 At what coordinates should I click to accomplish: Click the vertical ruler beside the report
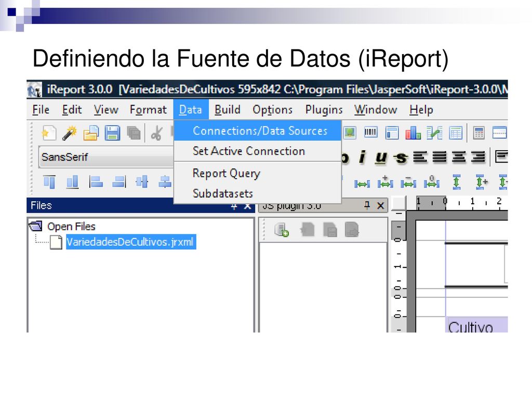[398, 271]
